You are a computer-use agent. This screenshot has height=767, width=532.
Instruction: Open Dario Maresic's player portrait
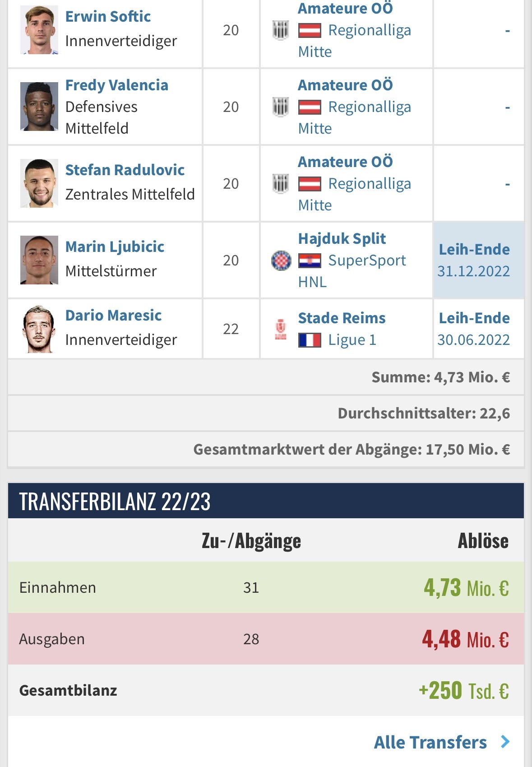(x=39, y=329)
